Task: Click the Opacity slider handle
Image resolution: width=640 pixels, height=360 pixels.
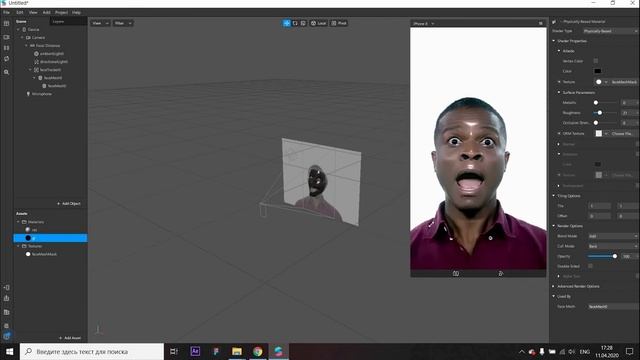Action: [x=615, y=256]
